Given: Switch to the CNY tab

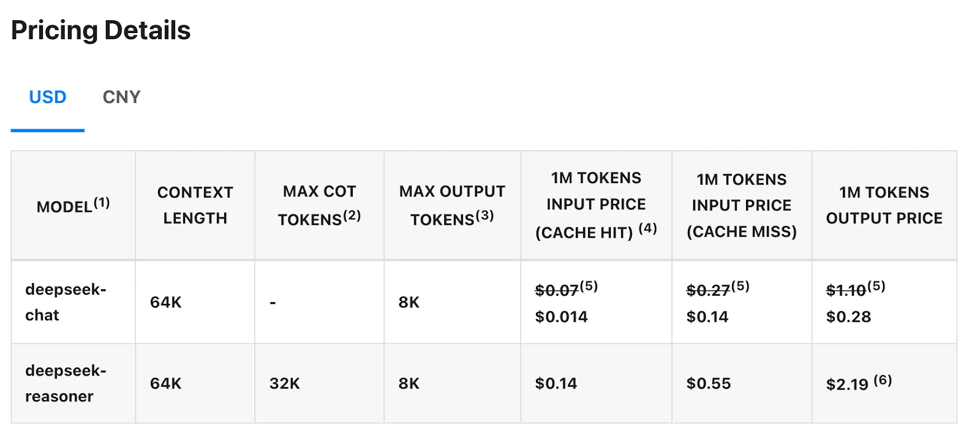Looking at the screenshot, I should (121, 96).
